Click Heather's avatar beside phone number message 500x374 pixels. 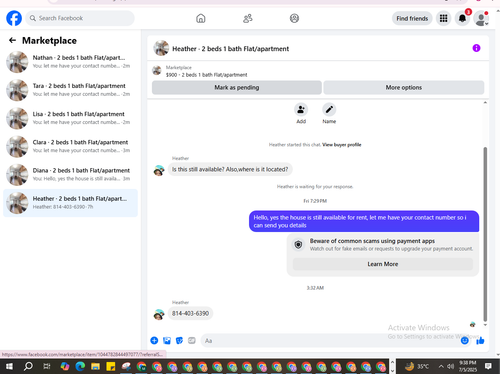[x=159, y=314]
